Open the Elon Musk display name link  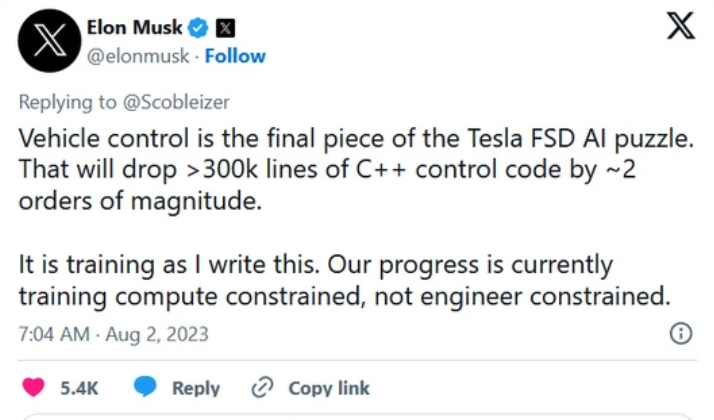[134, 28]
